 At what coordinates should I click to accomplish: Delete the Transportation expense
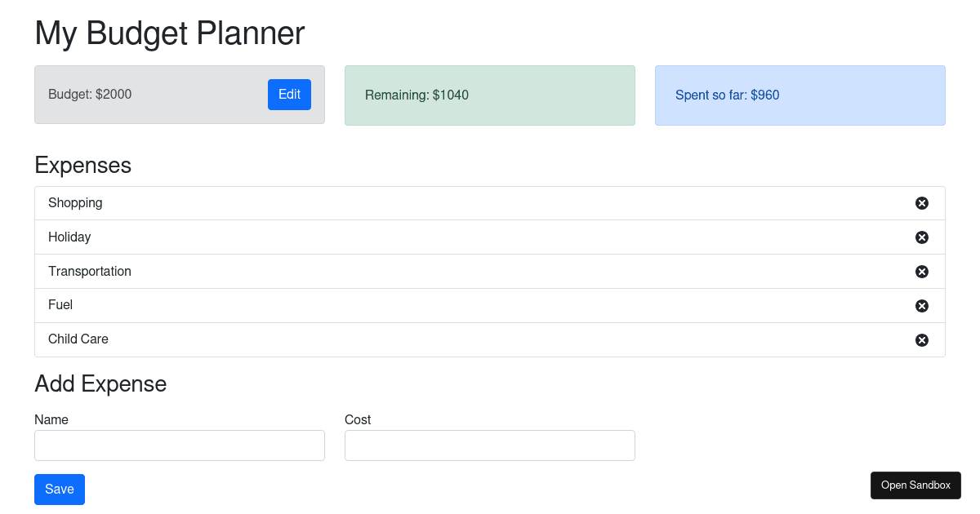click(922, 271)
